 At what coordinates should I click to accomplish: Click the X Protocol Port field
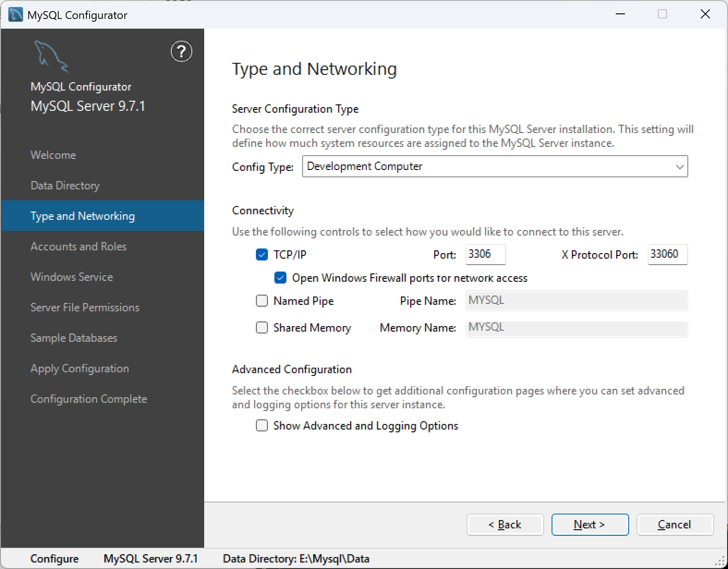coord(667,254)
